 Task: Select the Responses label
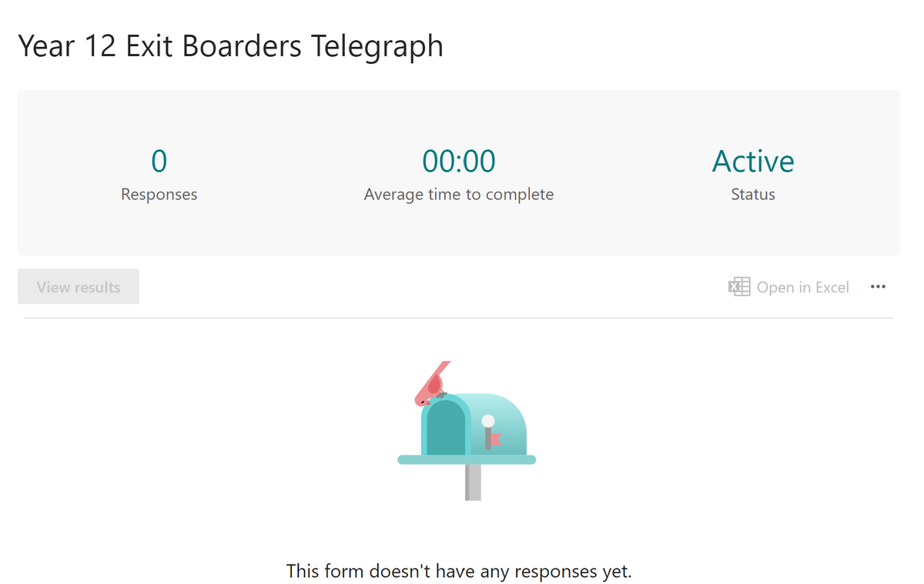click(159, 195)
